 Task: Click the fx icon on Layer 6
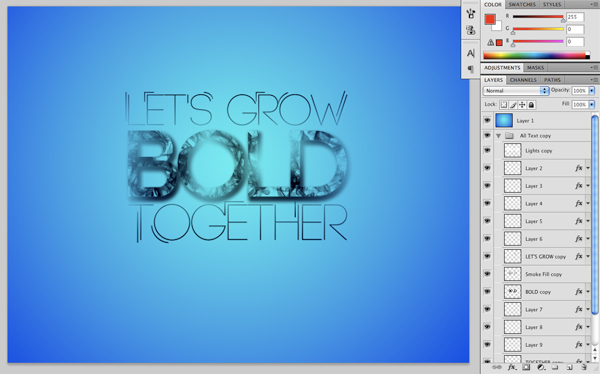(x=579, y=238)
